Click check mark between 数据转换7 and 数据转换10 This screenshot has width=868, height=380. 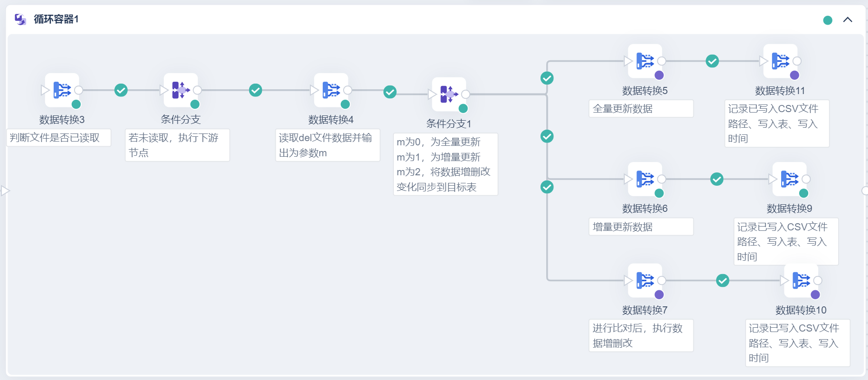click(x=723, y=280)
